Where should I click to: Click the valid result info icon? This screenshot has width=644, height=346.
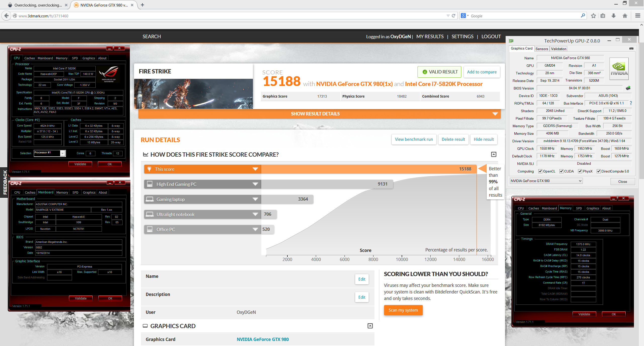click(425, 72)
